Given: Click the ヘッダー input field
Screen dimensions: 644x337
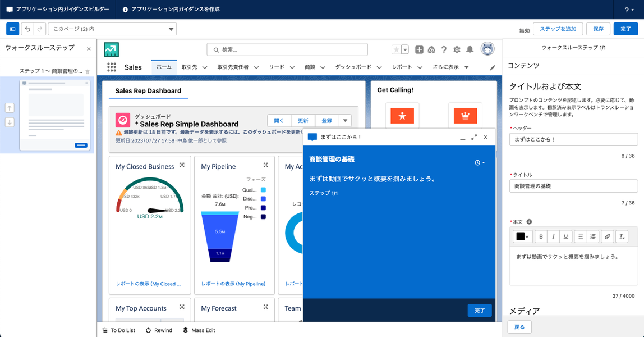Looking at the screenshot, I should click(x=573, y=139).
